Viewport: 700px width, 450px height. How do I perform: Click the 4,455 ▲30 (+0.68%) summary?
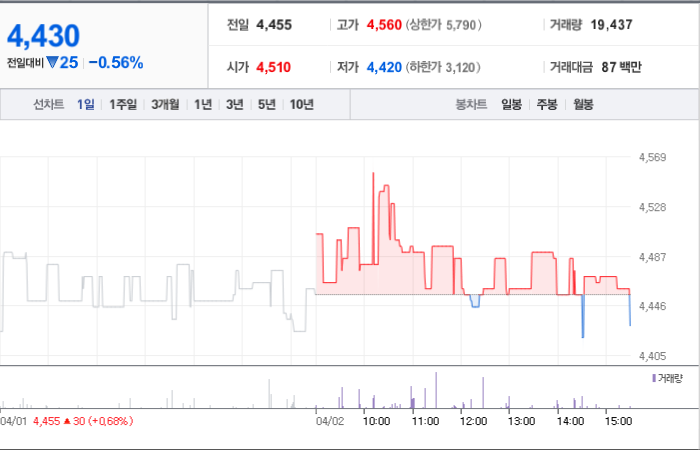[x=83, y=421]
